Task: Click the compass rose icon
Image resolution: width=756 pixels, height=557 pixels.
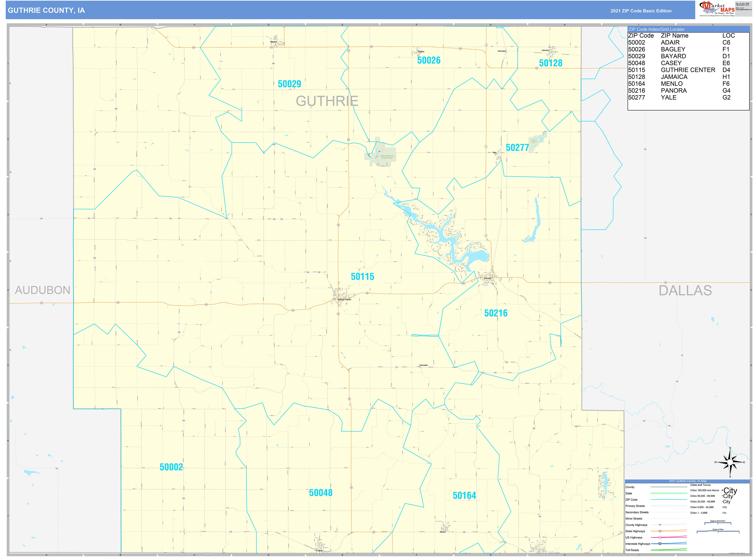Action: tap(730, 462)
